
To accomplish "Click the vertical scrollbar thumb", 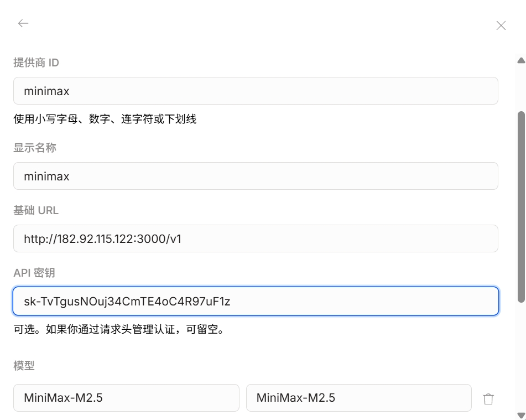I will (521, 207).
